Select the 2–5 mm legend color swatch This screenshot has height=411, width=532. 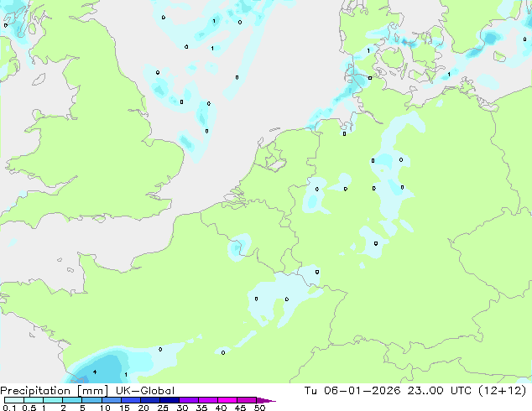tap(72, 400)
